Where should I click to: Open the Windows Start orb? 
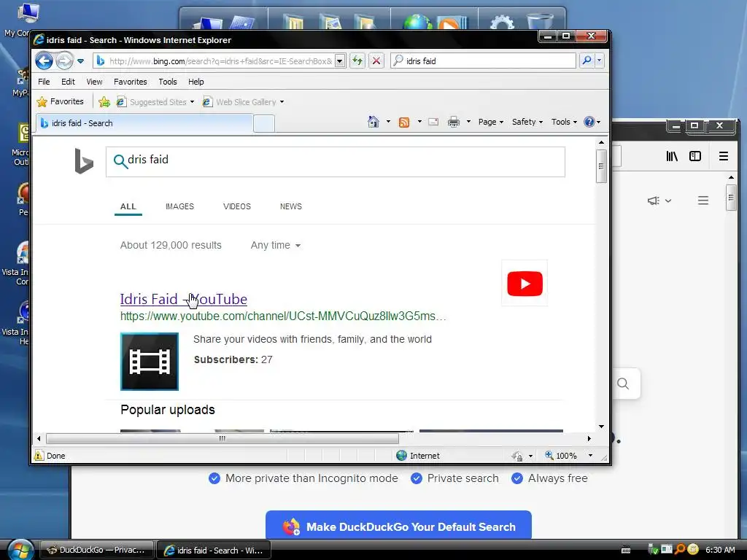click(x=21, y=550)
